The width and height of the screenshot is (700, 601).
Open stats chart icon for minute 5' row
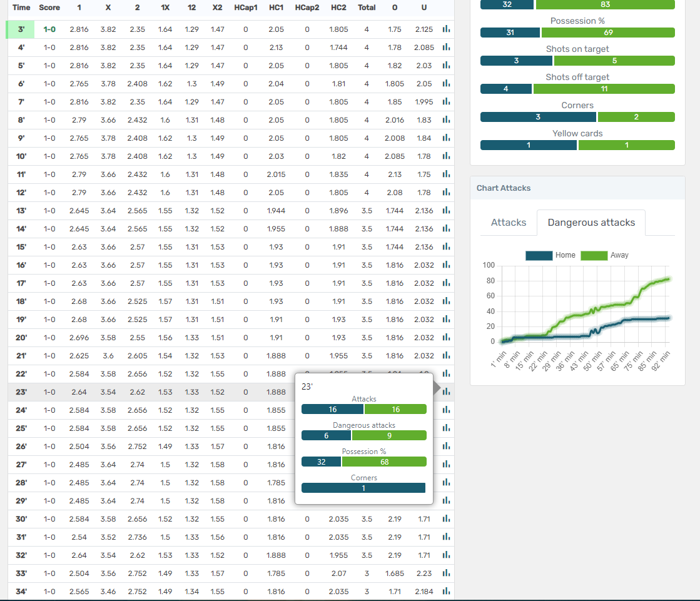[x=446, y=65]
